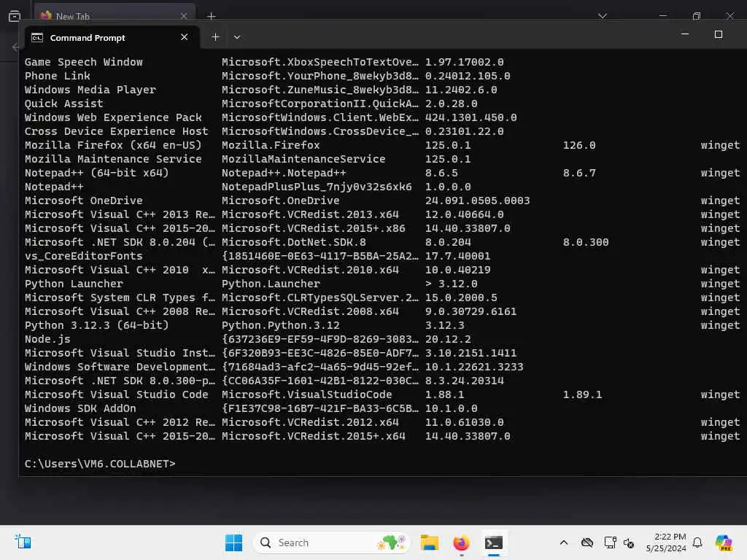
Task: Click available version '126.0'
Action: click(578, 145)
